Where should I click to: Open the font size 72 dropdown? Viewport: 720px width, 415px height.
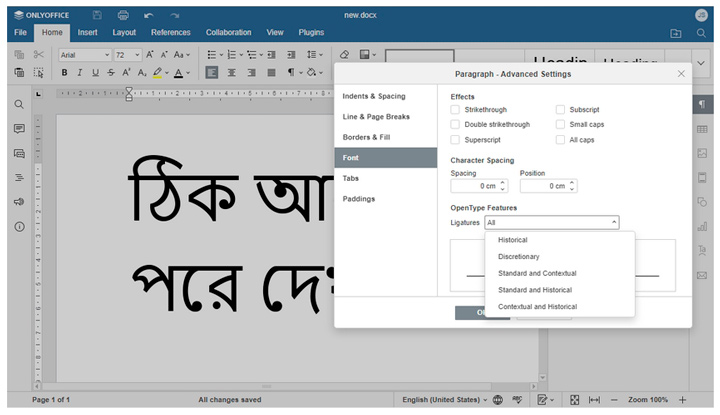click(137, 55)
